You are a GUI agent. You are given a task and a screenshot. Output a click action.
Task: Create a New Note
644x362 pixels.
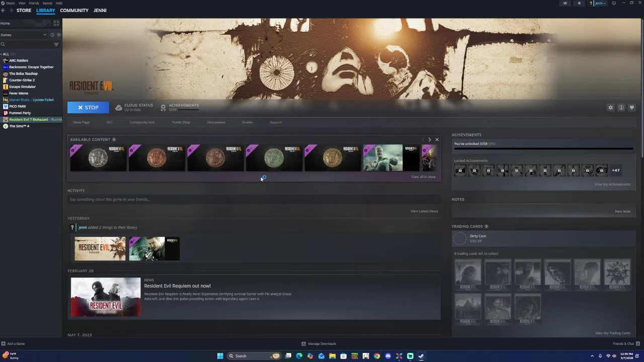click(x=622, y=211)
